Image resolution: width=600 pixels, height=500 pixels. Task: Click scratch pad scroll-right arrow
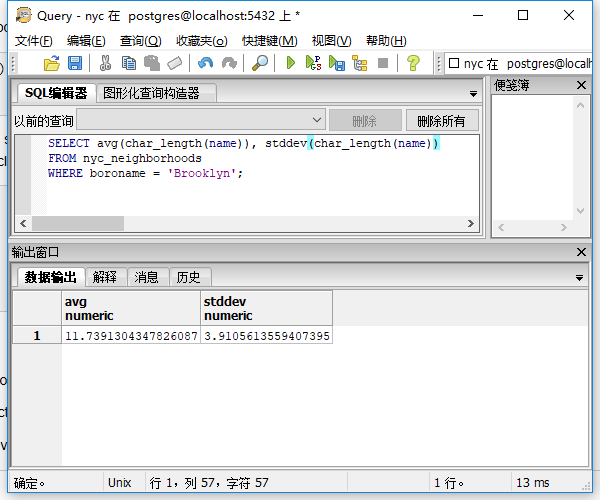[563, 227]
